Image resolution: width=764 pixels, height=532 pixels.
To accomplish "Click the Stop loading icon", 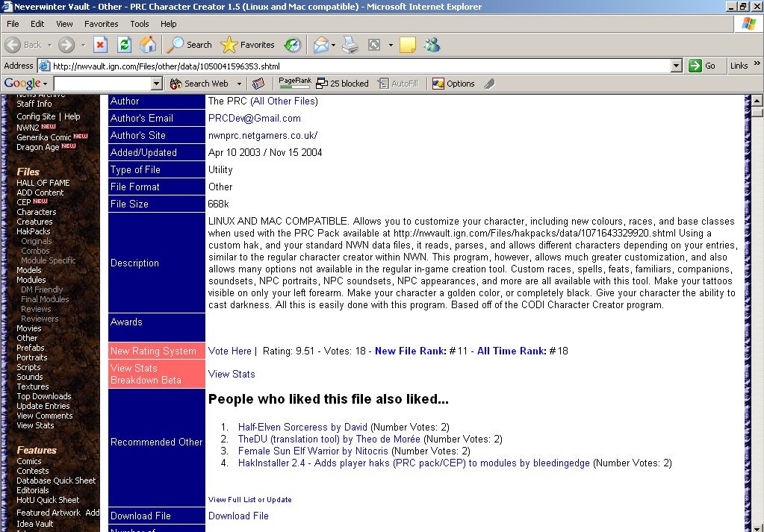I will tap(100, 45).
